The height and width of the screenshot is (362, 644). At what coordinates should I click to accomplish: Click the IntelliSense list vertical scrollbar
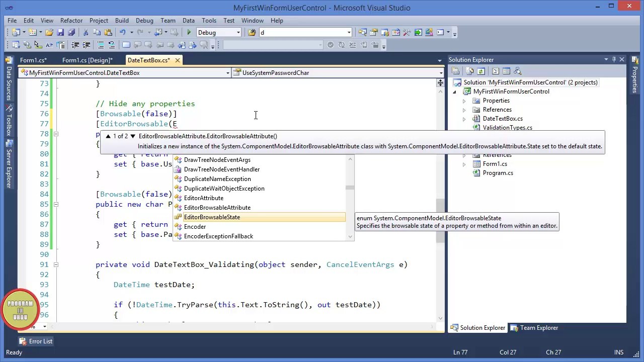click(x=350, y=198)
